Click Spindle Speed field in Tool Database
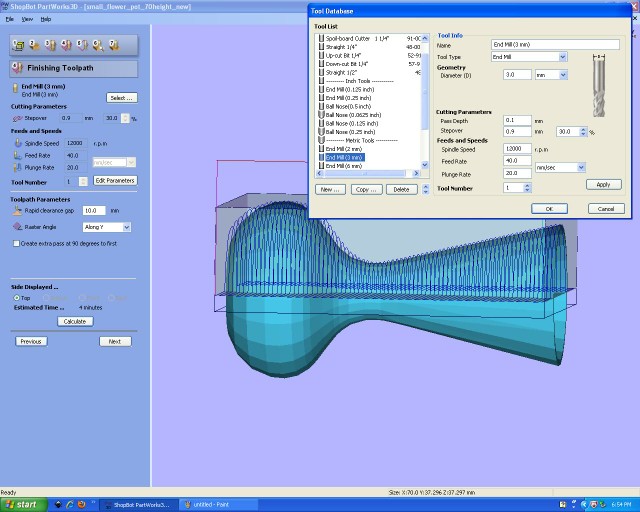The width and height of the screenshot is (640, 512). tap(517, 149)
